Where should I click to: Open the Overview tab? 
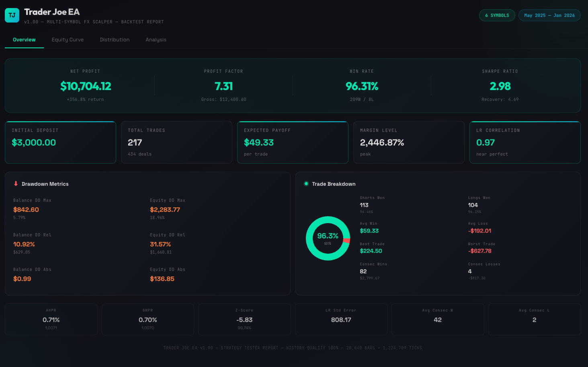[24, 40]
